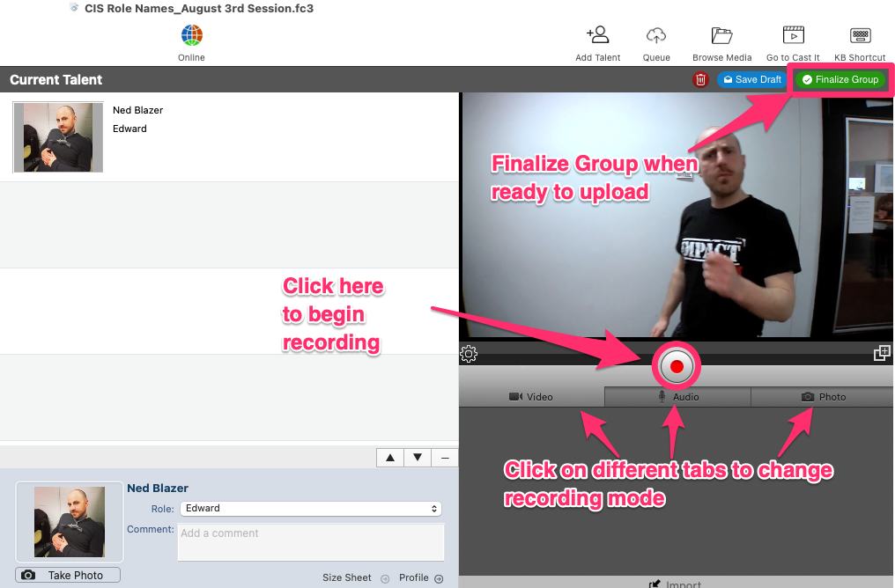Move the selected talent down in the list
895x588 pixels.
click(418, 458)
